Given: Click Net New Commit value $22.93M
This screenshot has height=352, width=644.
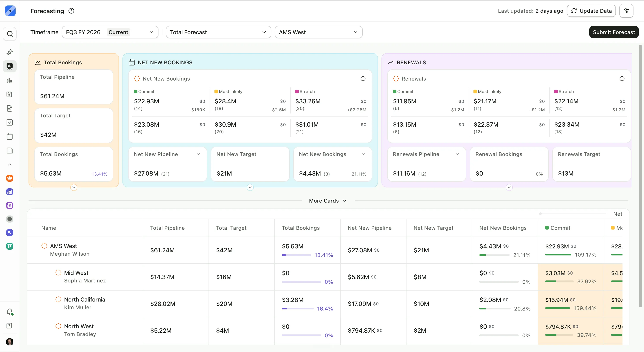Looking at the screenshot, I should 146,101.
